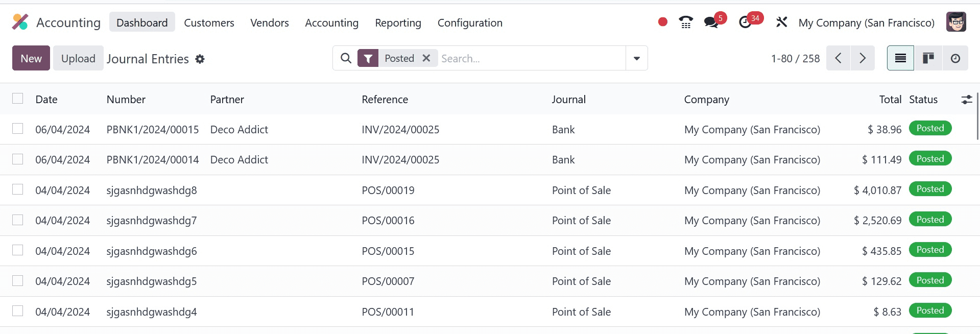The image size is (980, 334).
Task: Click the Accounting app logo icon
Action: click(20, 22)
